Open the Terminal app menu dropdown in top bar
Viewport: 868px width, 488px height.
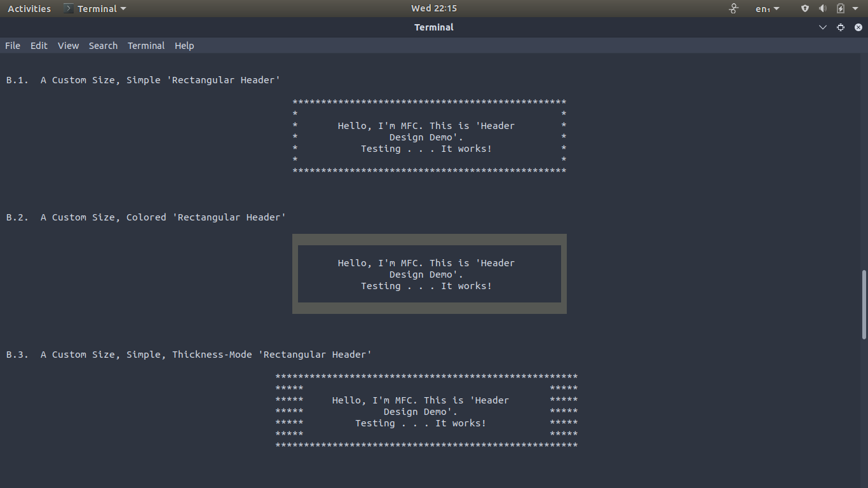95,8
